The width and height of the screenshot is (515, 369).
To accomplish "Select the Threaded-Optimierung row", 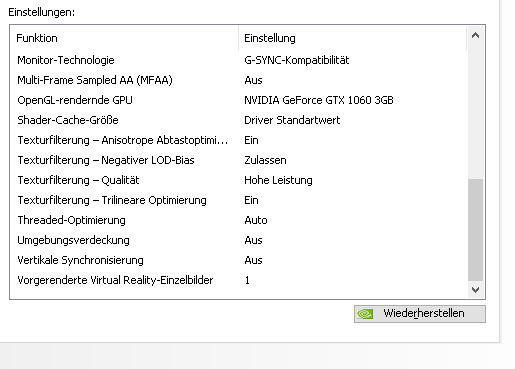I will 239,220.
